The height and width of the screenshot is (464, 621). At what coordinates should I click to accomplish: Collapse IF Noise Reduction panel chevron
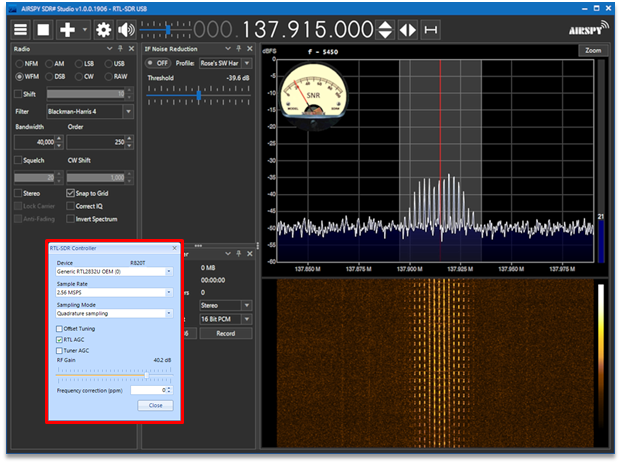coord(228,49)
